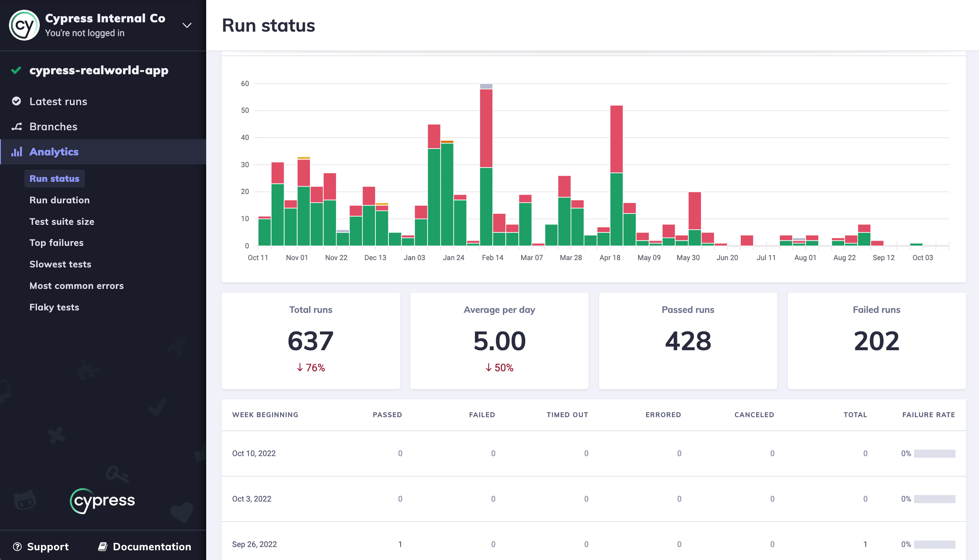Screen dimensions: 979x560
Task: Click the Cypress logo at sidebar bottom
Action: pyautogui.click(x=103, y=501)
